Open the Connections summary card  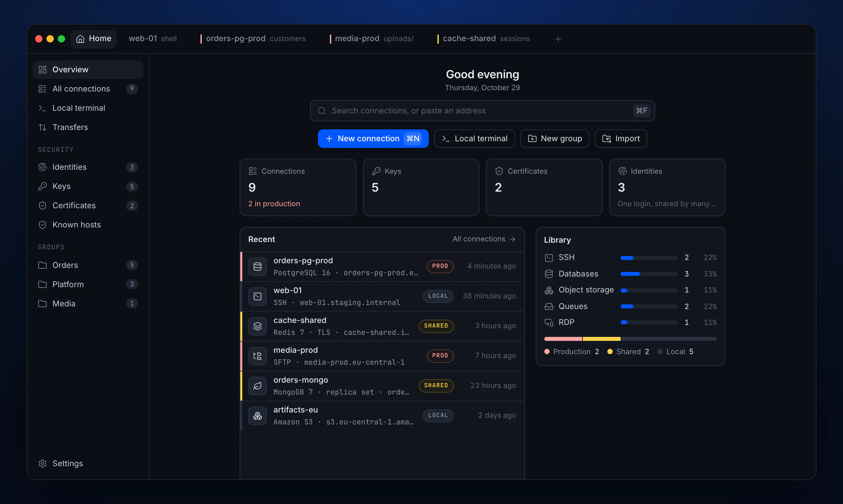(x=298, y=187)
